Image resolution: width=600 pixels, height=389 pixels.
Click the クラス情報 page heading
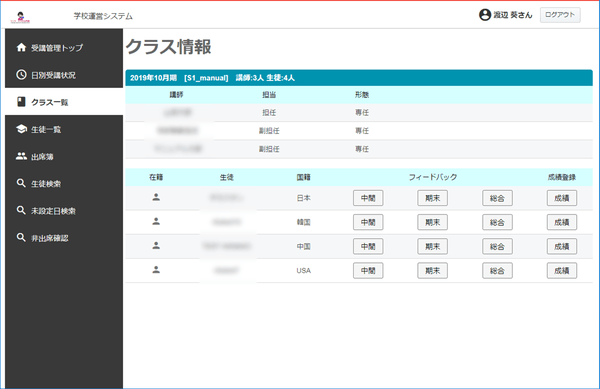[x=168, y=47]
